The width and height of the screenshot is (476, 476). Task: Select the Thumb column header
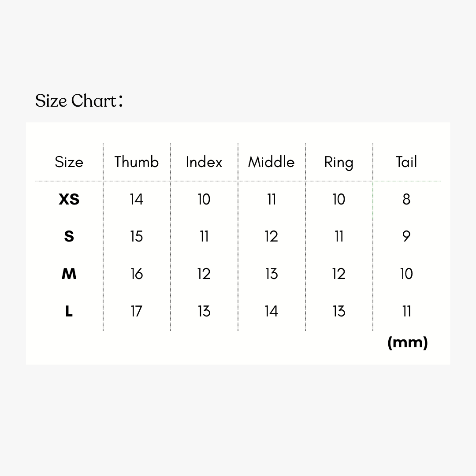(x=137, y=162)
